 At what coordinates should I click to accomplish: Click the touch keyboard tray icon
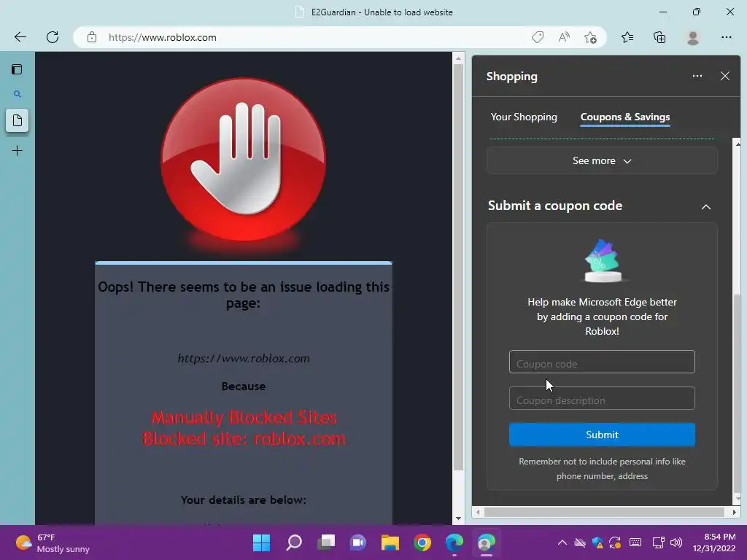tap(635, 542)
